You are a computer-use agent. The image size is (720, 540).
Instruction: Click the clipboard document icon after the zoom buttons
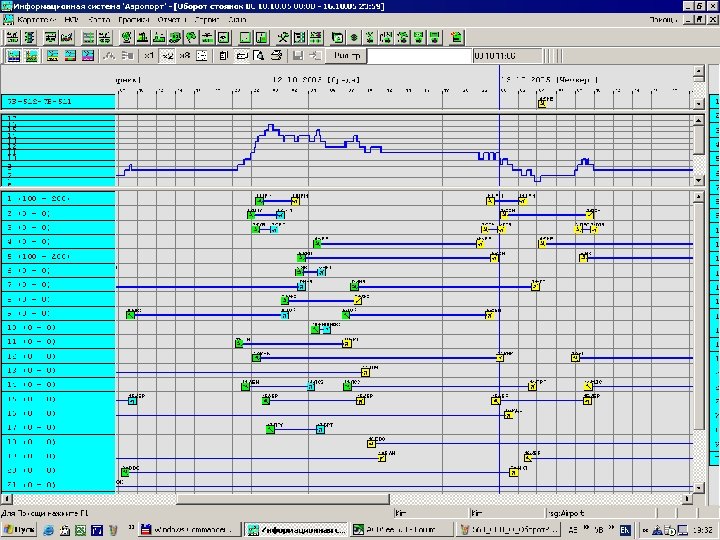click(x=224, y=56)
